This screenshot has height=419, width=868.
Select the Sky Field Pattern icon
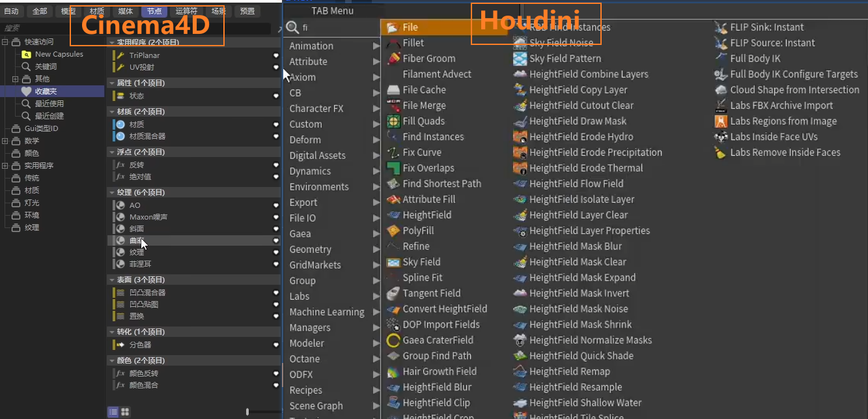tap(520, 59)
